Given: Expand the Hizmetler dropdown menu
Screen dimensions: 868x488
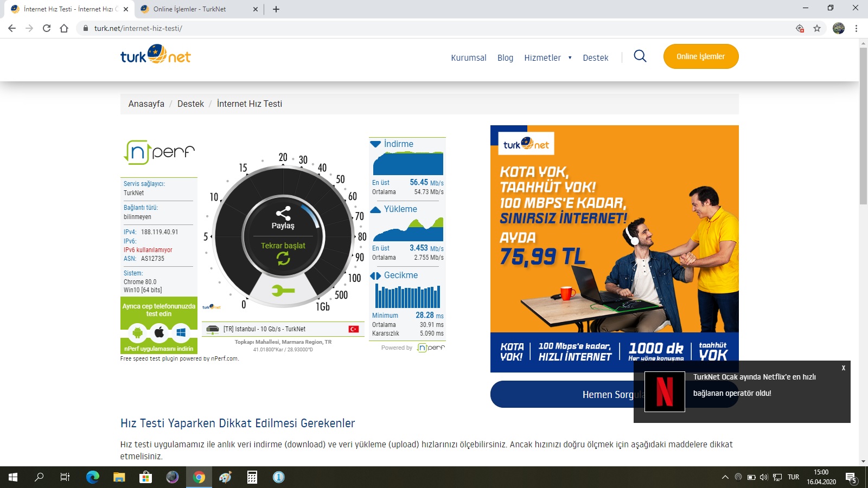Looking at the screenshot, I should coord(548,57).
